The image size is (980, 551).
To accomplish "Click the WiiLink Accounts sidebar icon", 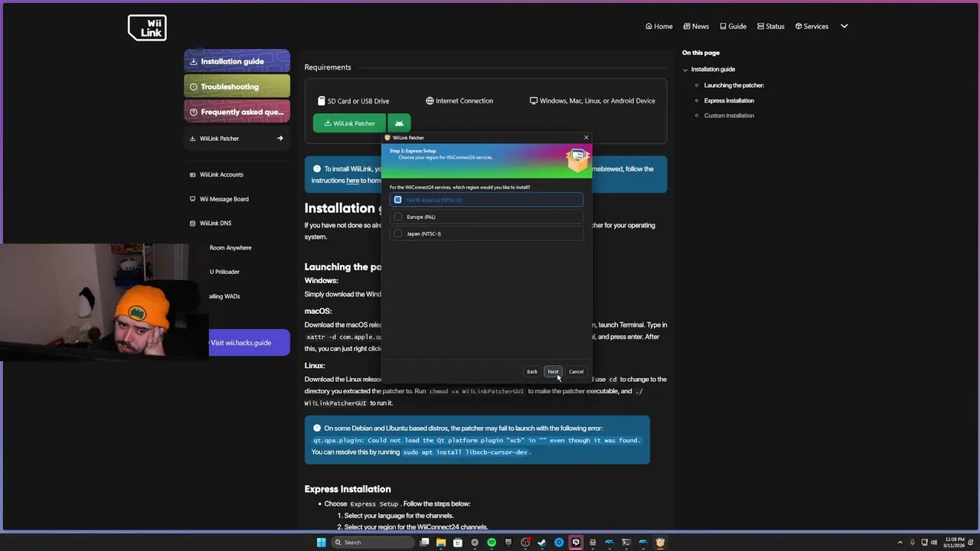I will [x=192, y=174].
